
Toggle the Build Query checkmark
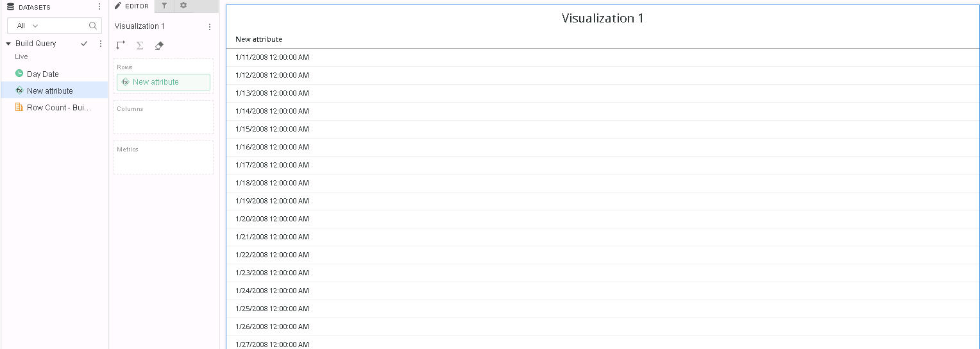click(84, 44)
